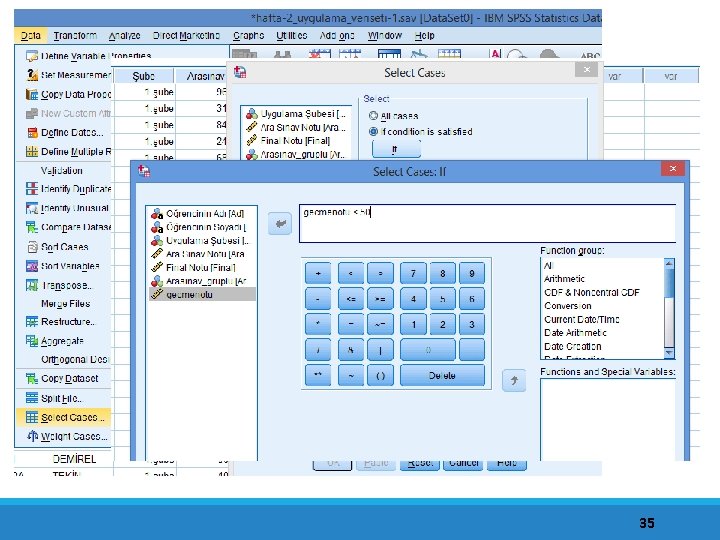This screenshot has height=540, width=720.
Task: Choose Orthogonal Design in the Data menu
Action: tap(75, 359)
